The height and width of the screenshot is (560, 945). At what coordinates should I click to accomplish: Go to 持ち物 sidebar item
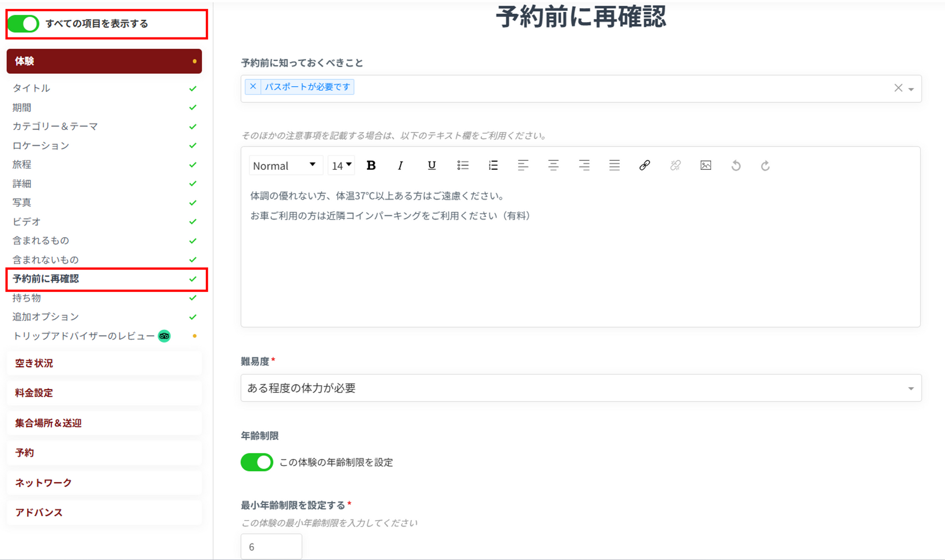tap(27, 298)
